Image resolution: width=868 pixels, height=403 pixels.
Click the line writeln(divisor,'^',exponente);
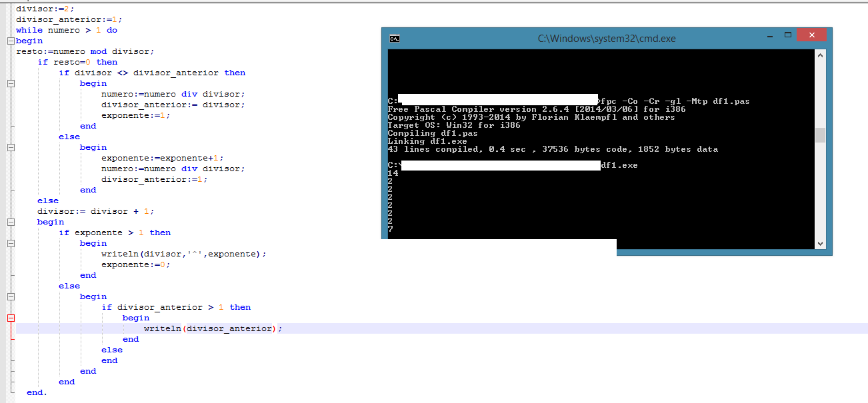184,254
